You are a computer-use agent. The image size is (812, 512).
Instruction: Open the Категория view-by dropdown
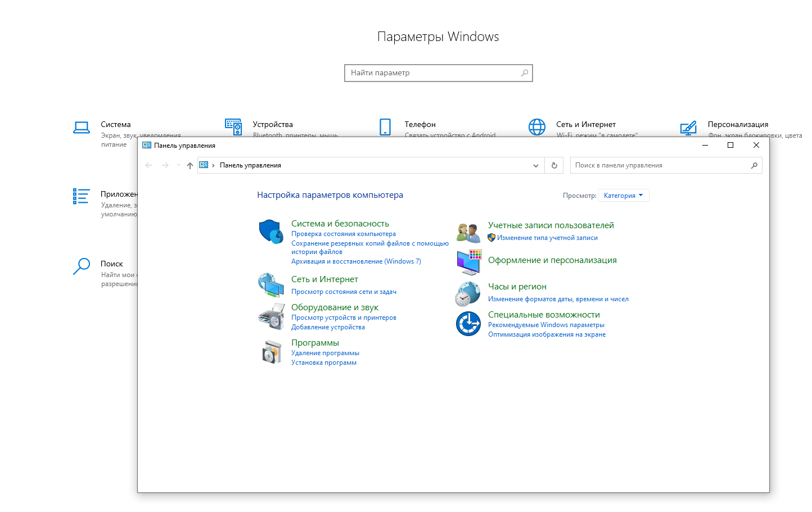pos(623,196)
